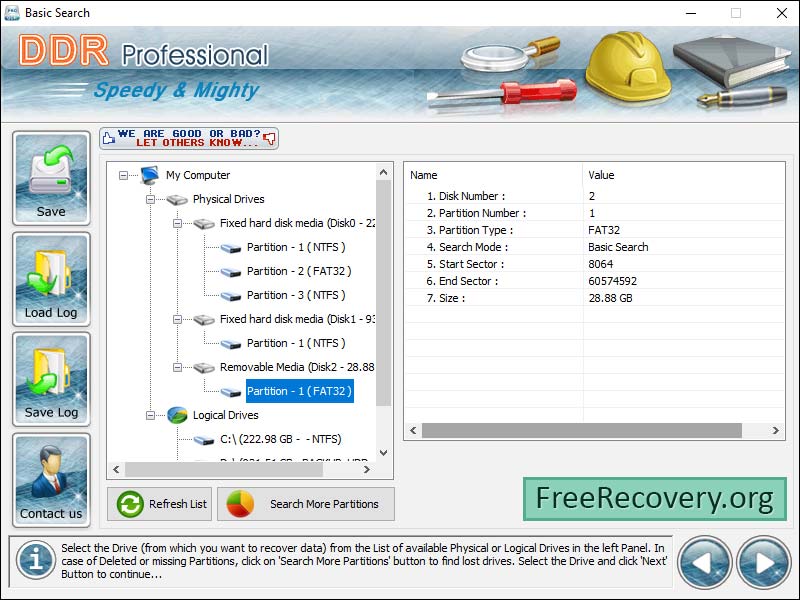
Task: Click the thumbs-up icon beside the feedback banner
Action: (110, 138)
